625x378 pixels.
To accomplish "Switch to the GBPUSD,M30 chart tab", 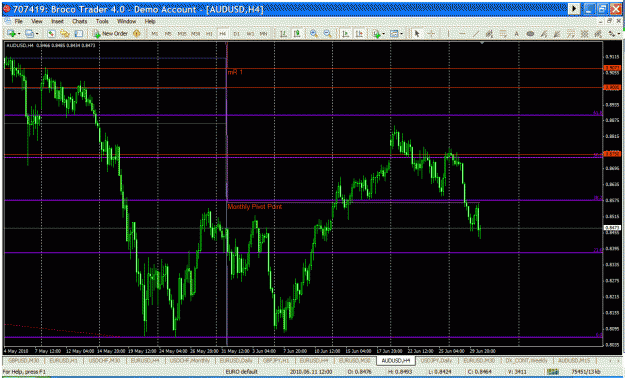I will [x=23, y=360].
